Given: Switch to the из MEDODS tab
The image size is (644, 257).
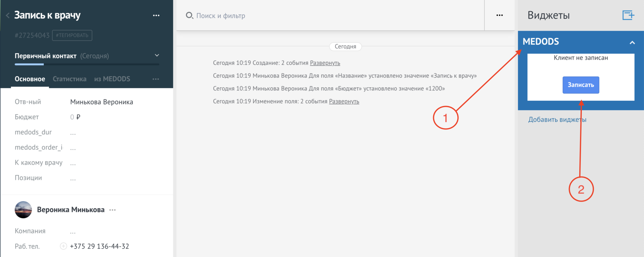Looking at the screenshot, I should [x=112, y=79].
